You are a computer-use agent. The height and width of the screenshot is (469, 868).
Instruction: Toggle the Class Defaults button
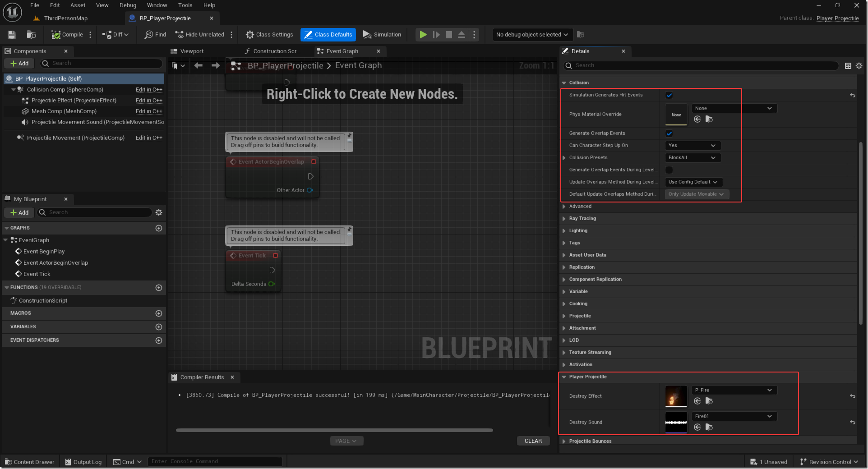tap(328, 35)
